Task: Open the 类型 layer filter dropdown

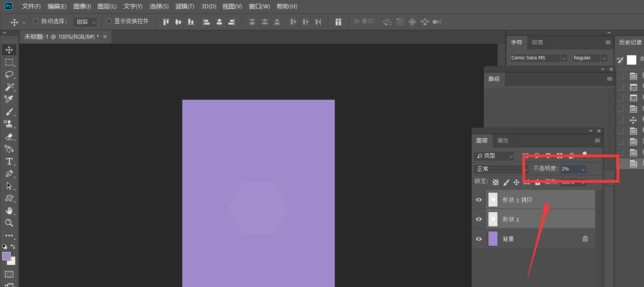Action: tap(494, 156)
